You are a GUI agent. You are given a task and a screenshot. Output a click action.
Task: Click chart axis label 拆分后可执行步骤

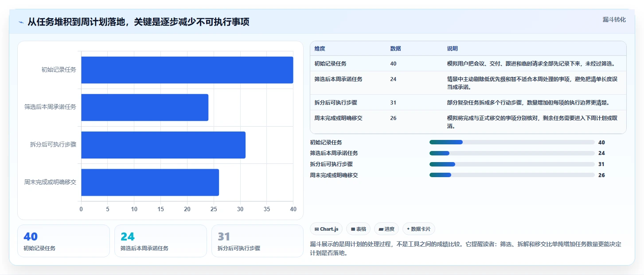53,144
